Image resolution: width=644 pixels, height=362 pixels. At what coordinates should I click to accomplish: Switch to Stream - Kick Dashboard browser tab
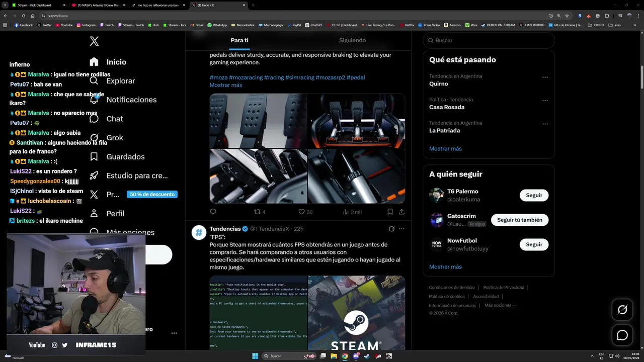tap(38, 5)
